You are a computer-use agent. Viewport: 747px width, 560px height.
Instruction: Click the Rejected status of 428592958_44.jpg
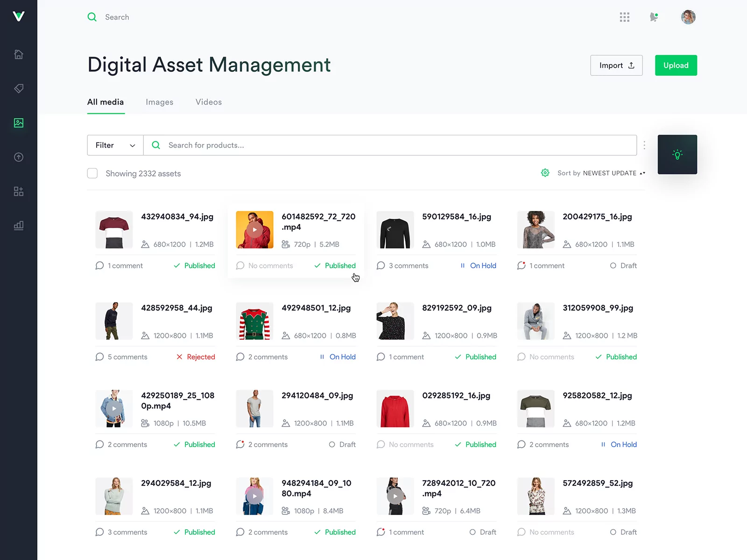pos(196,357)
